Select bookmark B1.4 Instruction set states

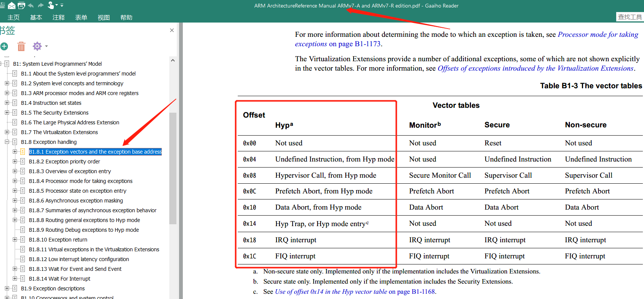tap(51, 103)
